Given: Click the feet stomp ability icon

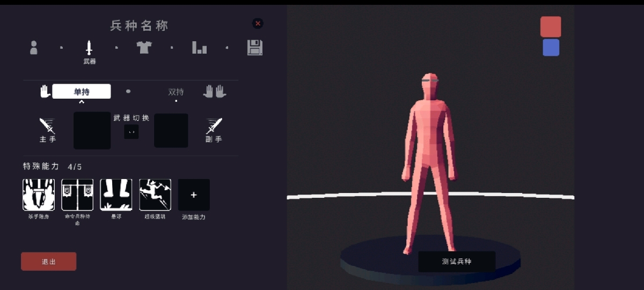Looking at the screenshot, I should (116, 195).
